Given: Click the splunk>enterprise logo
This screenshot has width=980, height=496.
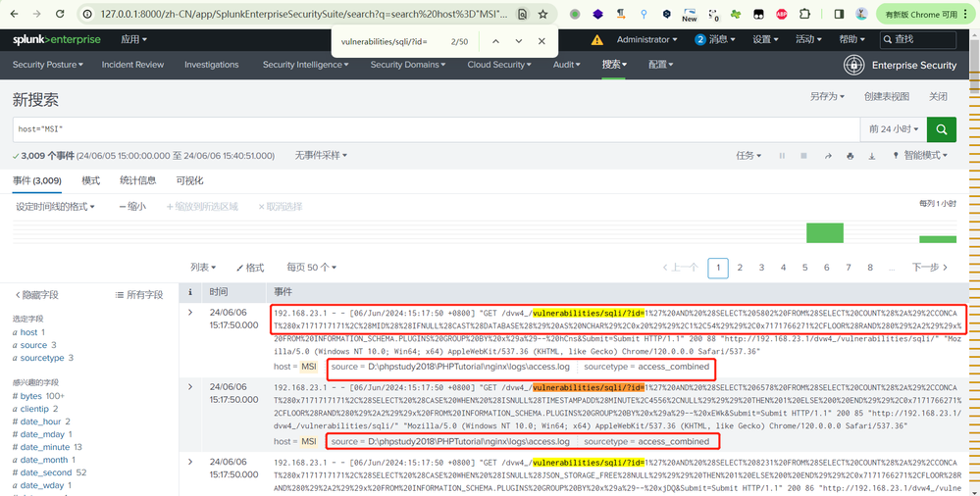Looking at the screenshot, I should (56, 39).
